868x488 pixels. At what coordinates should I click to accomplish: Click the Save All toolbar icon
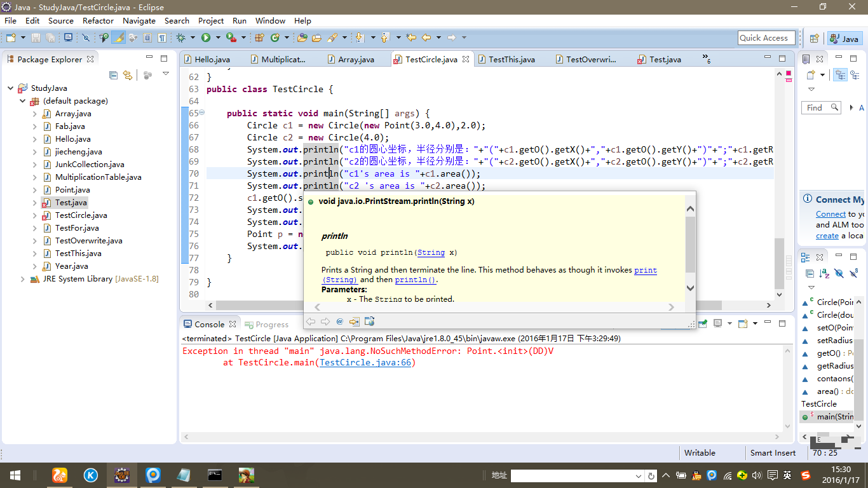[51, 38]
